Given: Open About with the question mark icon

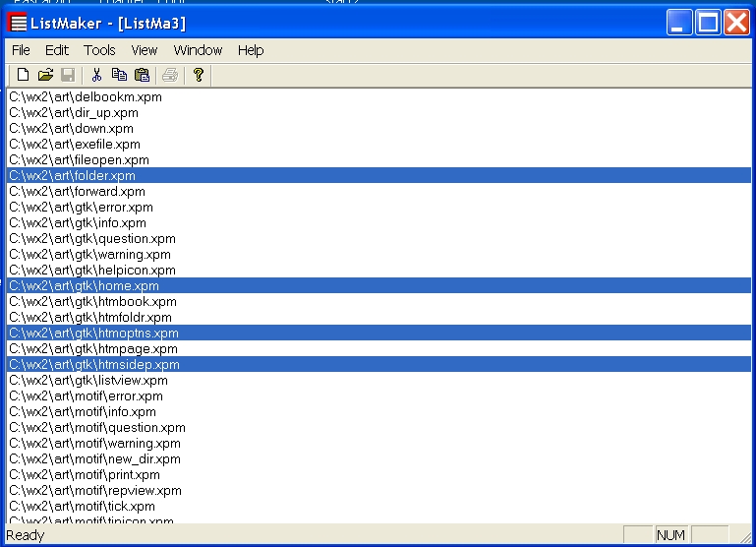Looking at the screenshot, I should click(199, 75).
